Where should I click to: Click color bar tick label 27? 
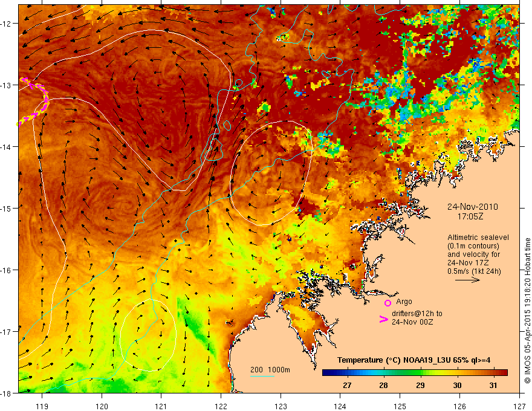click(x=347, y=386)
